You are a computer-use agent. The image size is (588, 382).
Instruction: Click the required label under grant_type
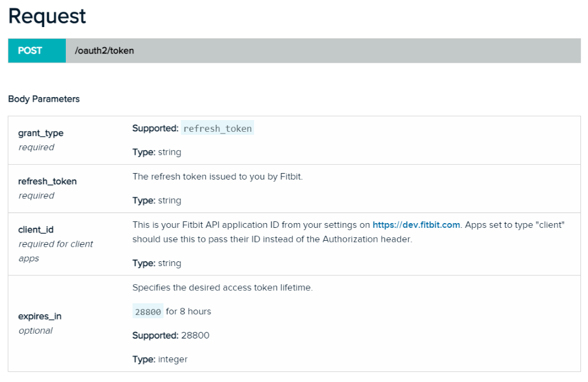point(36,147)
